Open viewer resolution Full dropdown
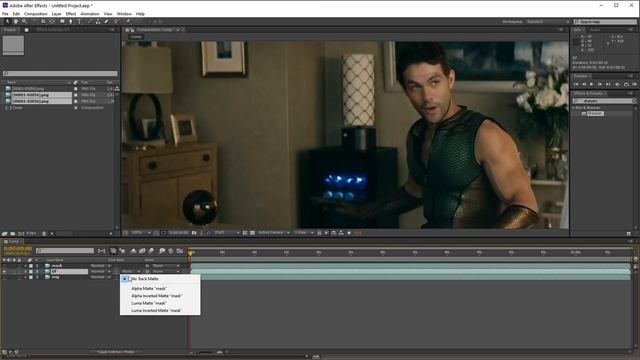 coord(227,233)
